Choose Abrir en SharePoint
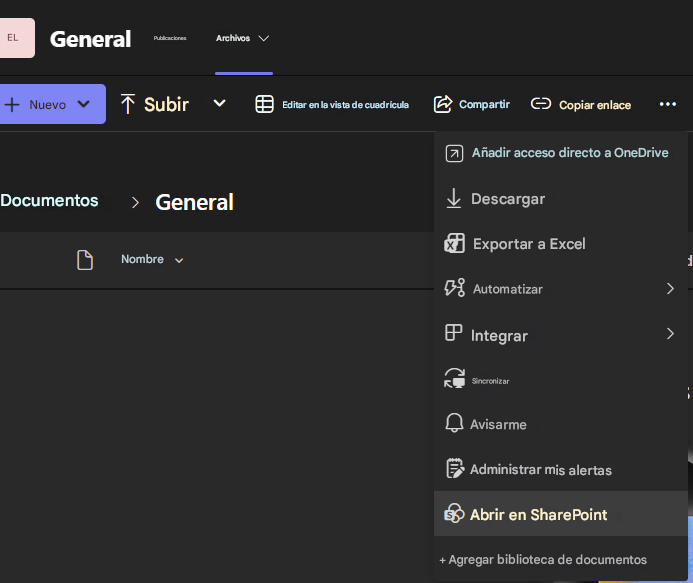Image resolution: width=693 pixels, height=583 pixels. (x=560, y=514)
